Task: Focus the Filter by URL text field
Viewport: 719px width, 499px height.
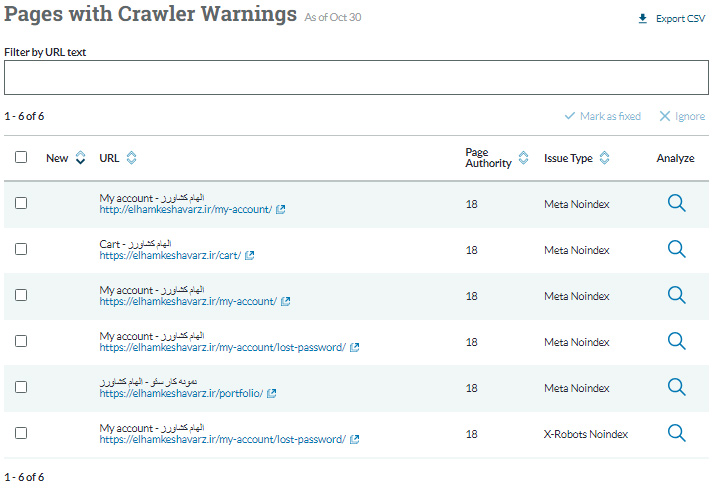Action: point(356,78)
